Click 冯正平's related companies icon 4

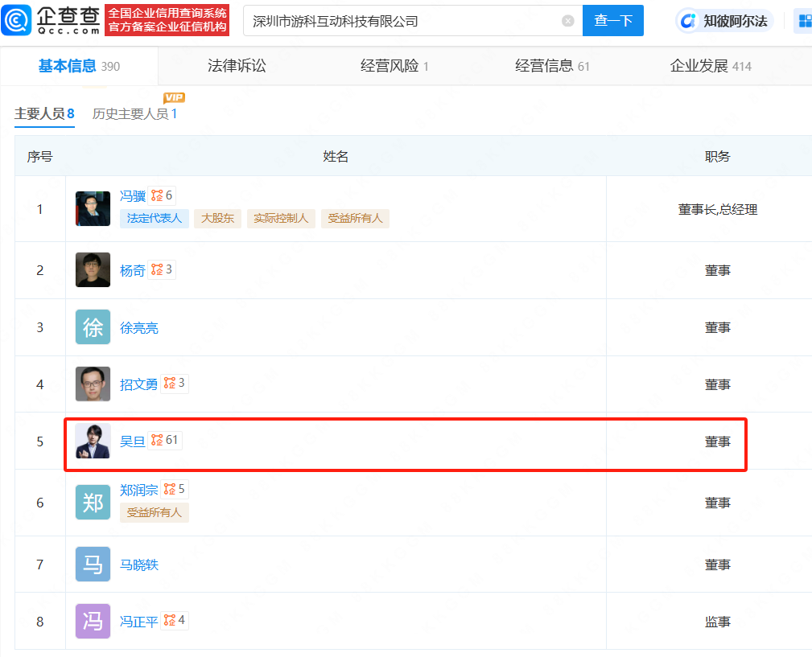(175, 620)
